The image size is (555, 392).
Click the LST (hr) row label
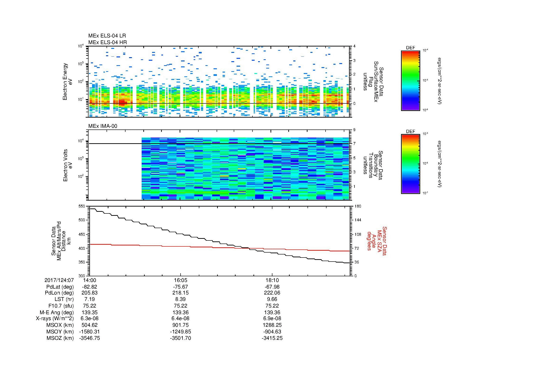tap(64, 299)
